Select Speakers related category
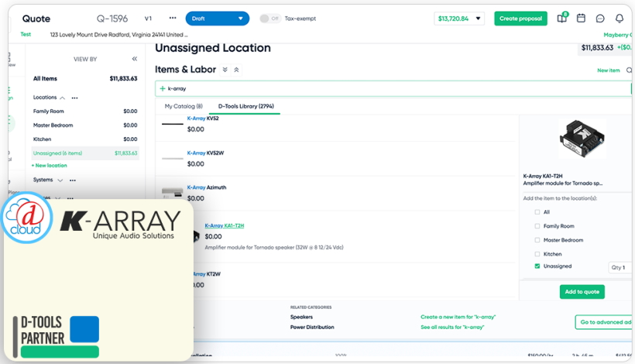Image resolution: width=635 pixels, height=364 pixels. coord(301,317)
